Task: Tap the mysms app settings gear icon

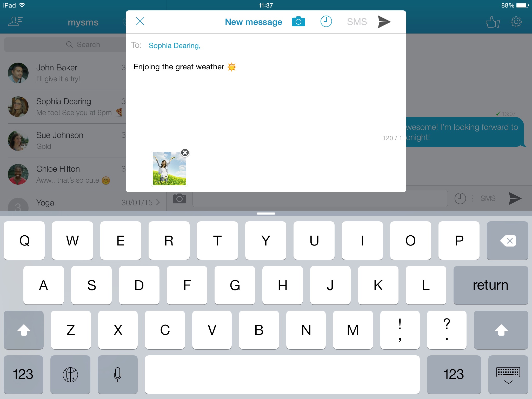Action: coord(516,22)
